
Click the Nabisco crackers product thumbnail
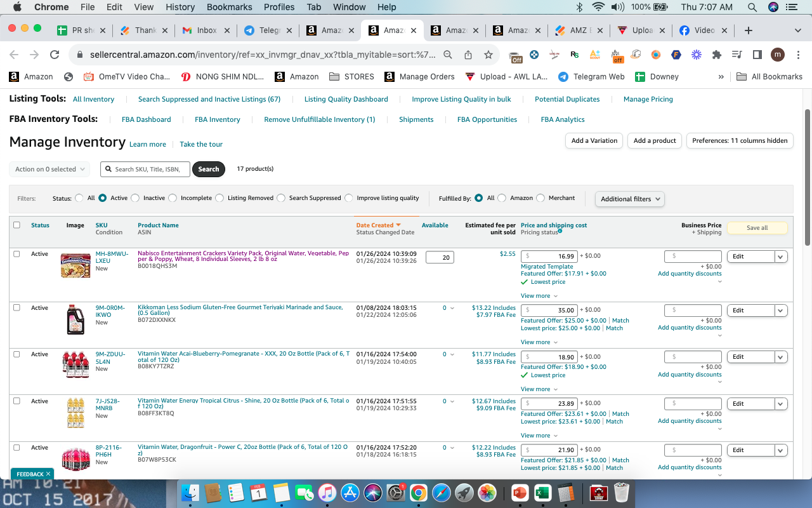coord(75,265)
